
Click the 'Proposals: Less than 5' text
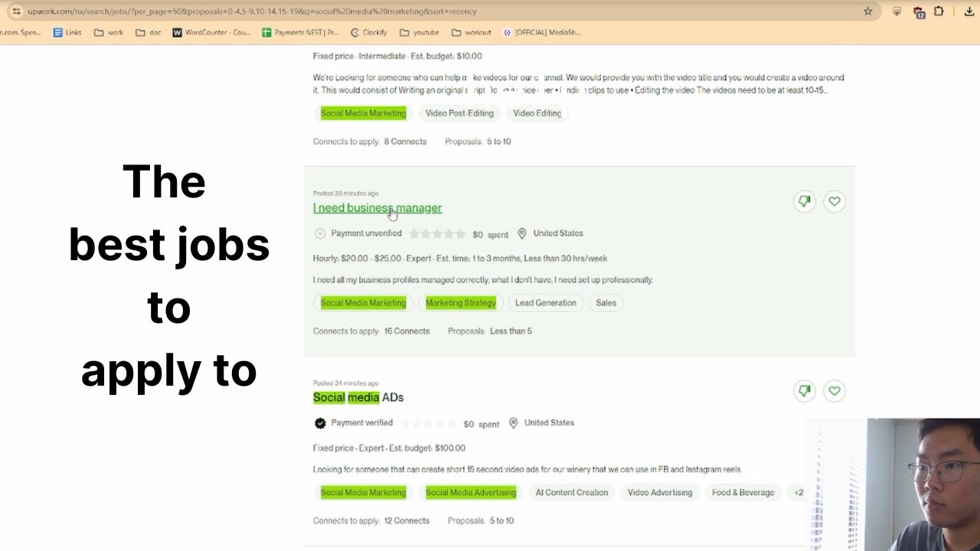490,331
